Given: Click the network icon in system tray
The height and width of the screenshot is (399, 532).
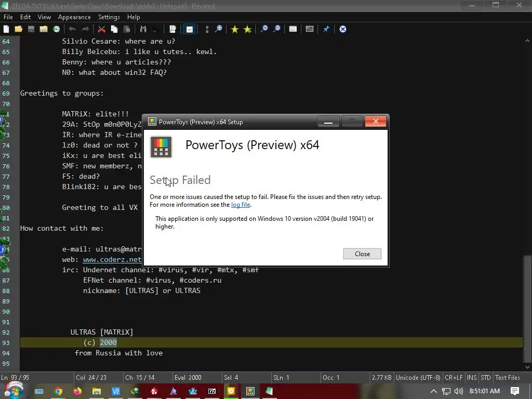Looking at the screenshot, I should click(446, 391).
